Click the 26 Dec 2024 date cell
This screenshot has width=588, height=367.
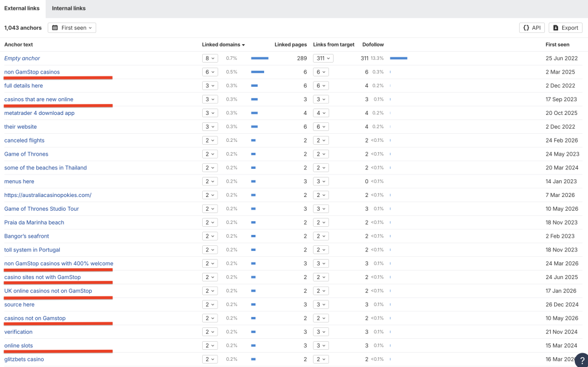tap(562, 304)
